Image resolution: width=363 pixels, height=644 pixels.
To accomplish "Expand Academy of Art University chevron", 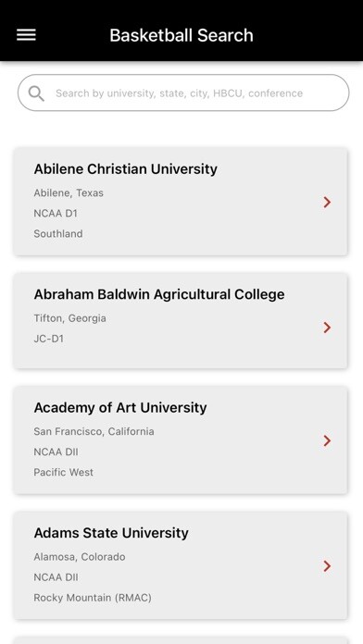I will [327, 440].
